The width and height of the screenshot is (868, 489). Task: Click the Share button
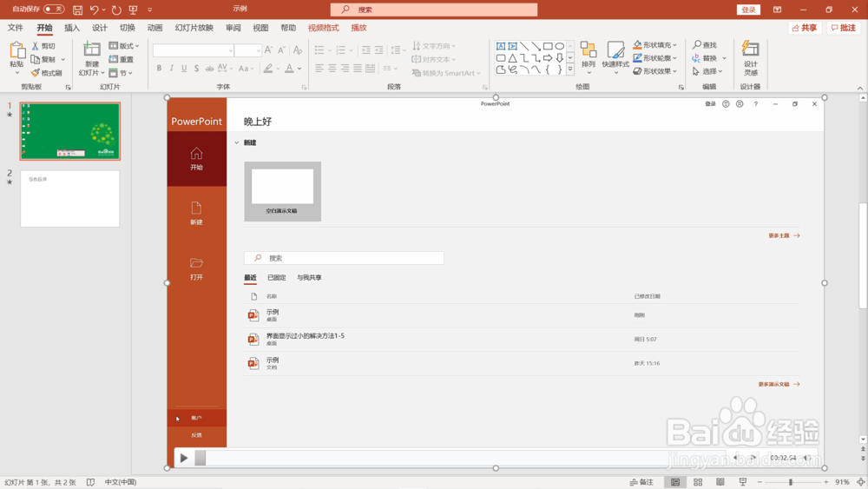[805, 28]
